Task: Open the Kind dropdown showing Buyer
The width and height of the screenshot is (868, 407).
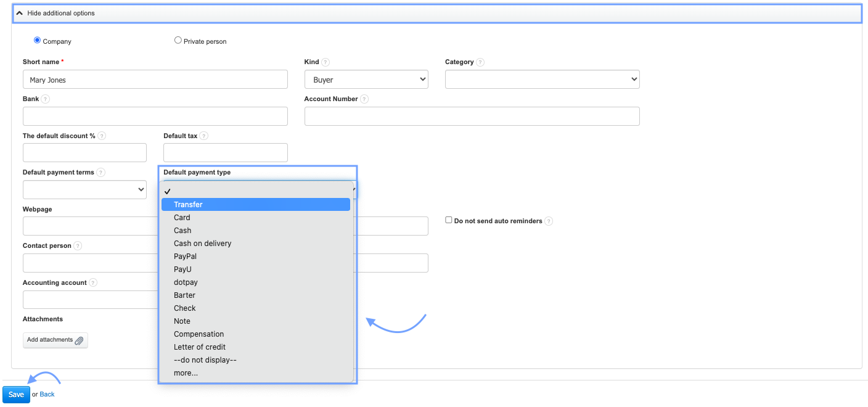Action: [366, 80]
